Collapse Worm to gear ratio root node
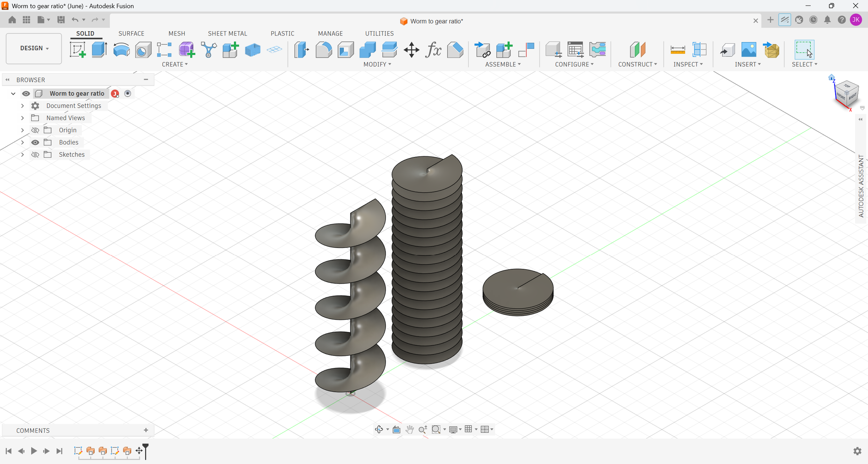Screen dimensions: 868x464 click(13, 93)
